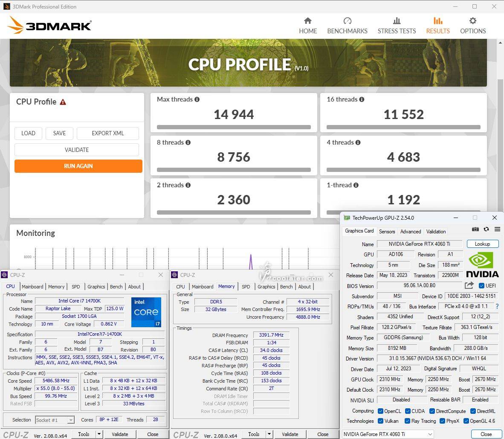Switch to Sensors tab in GPU-Z
This screenshot has width=504, height=439.
point(387,232)
